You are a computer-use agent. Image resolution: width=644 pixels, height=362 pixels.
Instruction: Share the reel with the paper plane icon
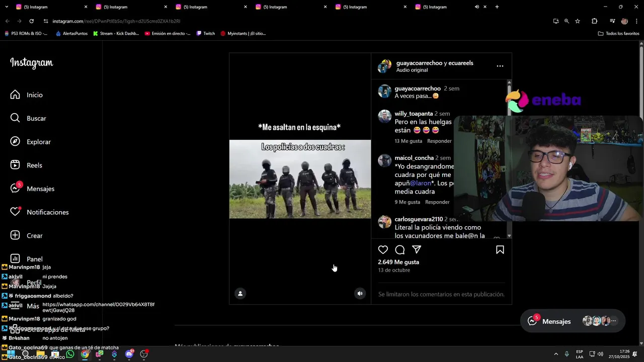pos(417,250)
